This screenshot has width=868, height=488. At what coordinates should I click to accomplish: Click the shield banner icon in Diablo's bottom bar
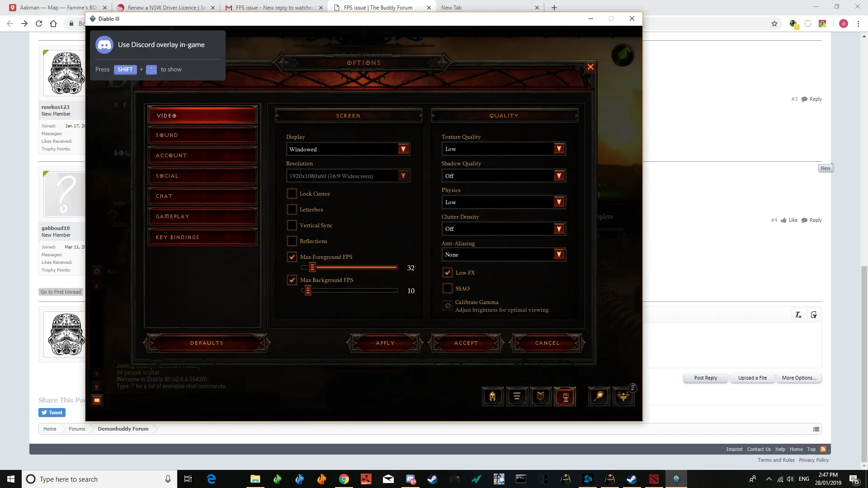point(541,396)
